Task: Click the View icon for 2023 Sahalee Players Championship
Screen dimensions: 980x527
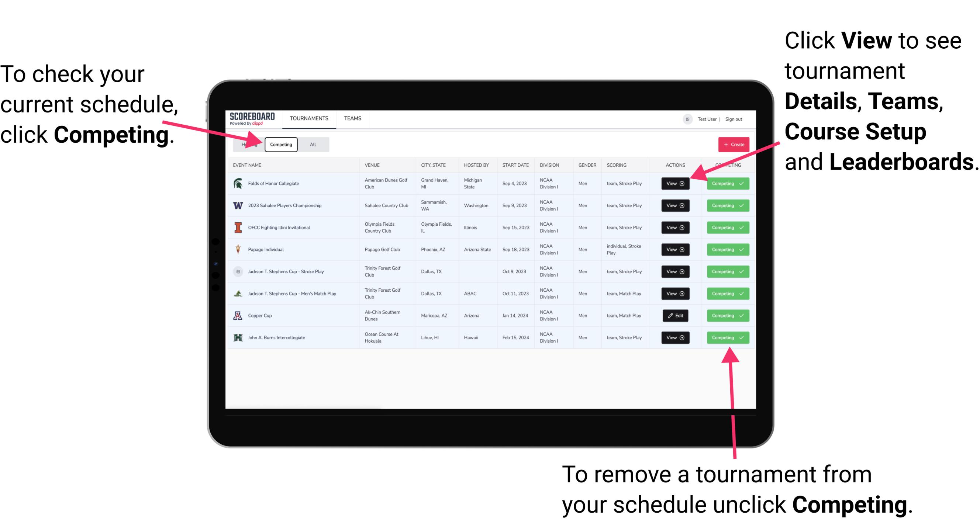Action: [674, 205]
